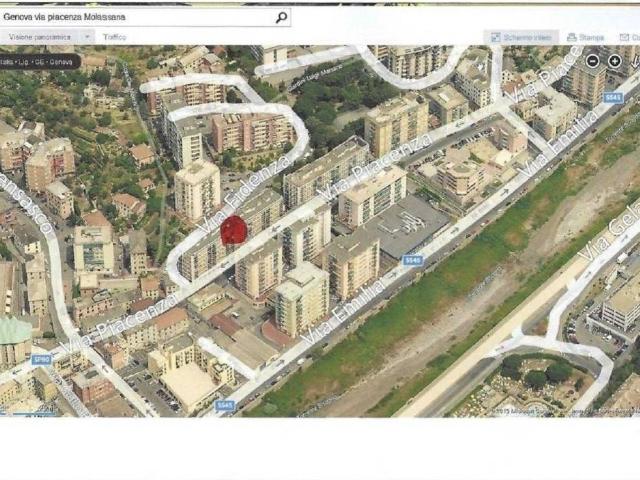Click the SS45 shield below zoom controls

612,98
